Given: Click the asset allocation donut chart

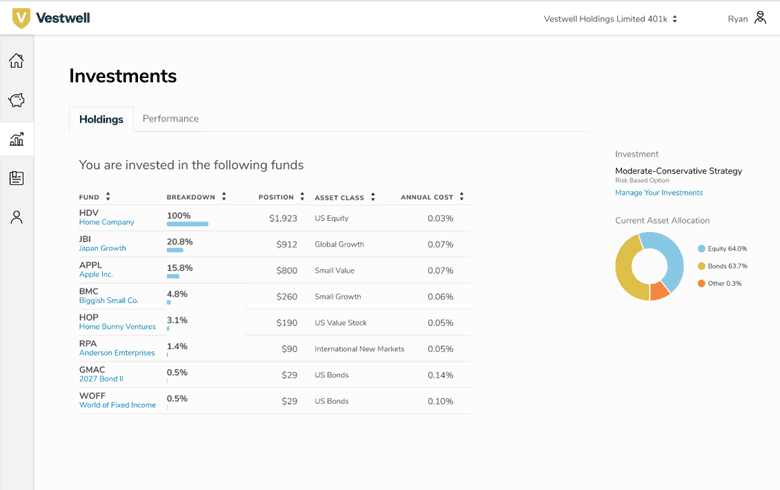Looking at the screenshot, I should pyautogui.click(x=649, y=267).
